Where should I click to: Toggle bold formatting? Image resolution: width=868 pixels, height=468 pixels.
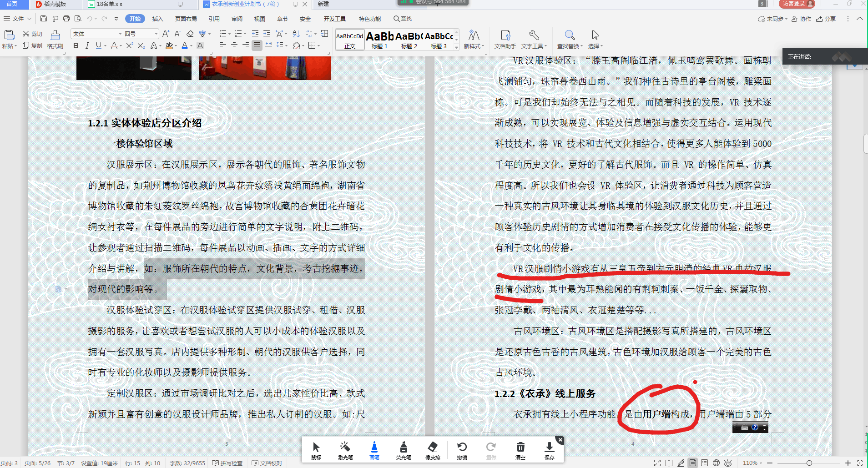coord(76,45)
